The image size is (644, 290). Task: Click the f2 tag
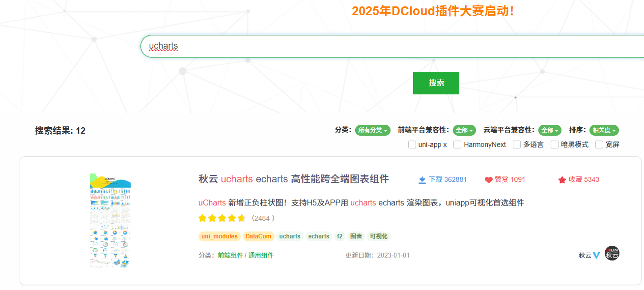[x=340, y=236]
